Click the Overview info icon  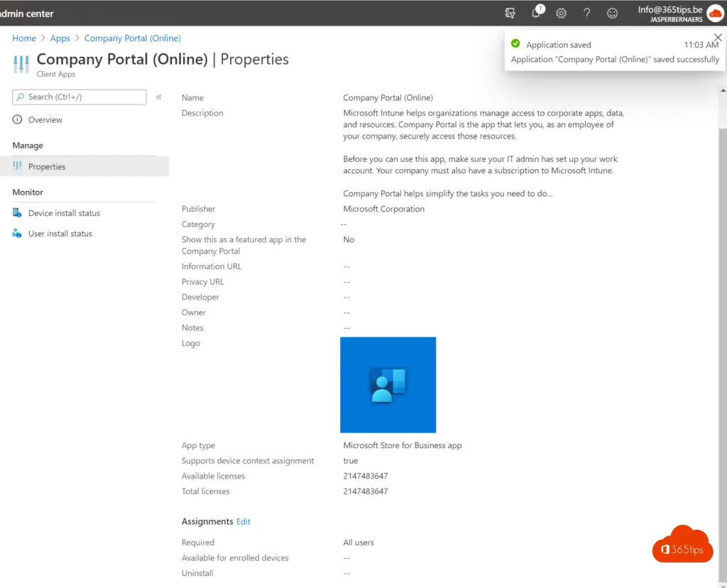tap(17, 119)
